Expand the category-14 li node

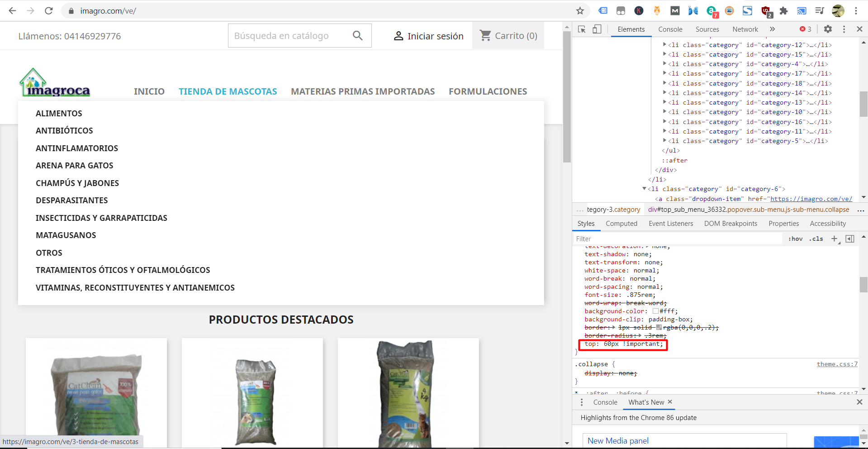(x=664, y=93)
